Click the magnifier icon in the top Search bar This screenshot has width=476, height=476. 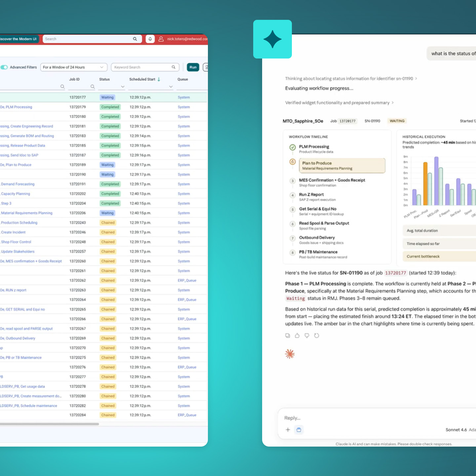click(135, 39)
